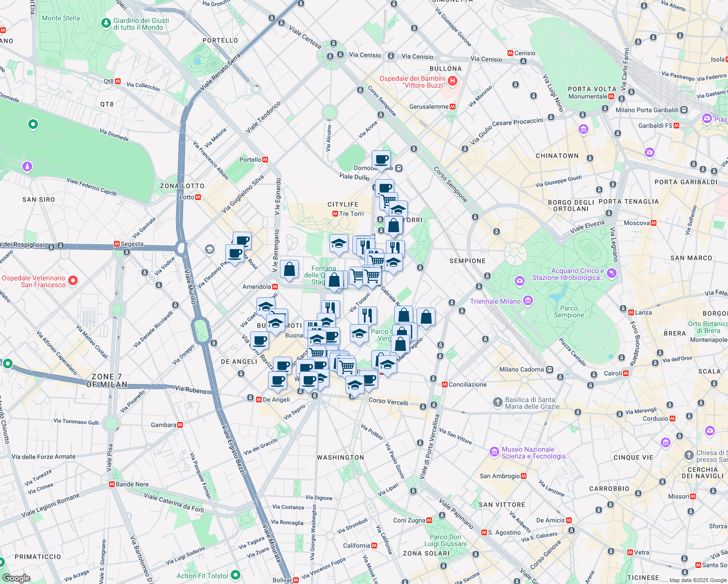This screenshot has height=584, width=728.
Task: Select the Gambara metro icon
Action: [x=180, y=425]
